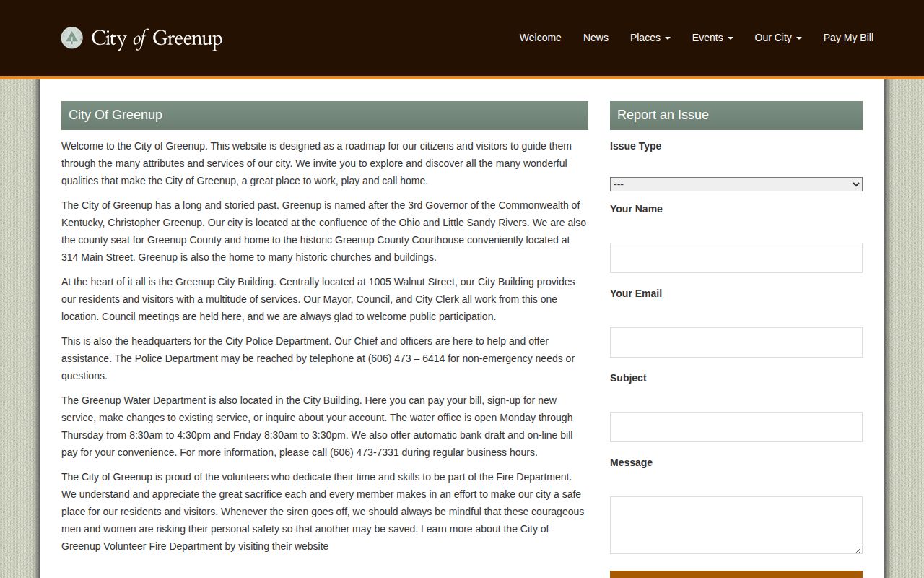924x578 pixels.
Task: Click the 'Issue Type' field label
Action: pyautogui.click(x=635, y=146)
